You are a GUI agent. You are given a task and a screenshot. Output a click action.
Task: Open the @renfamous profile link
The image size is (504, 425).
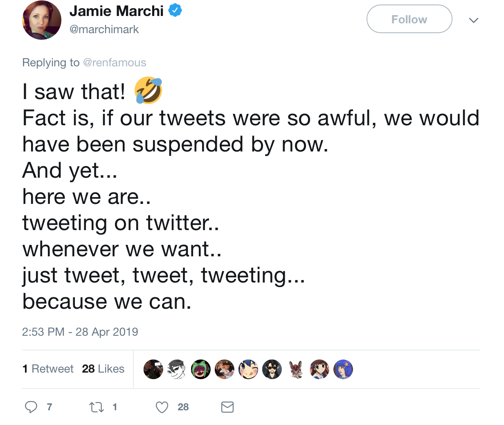[115, 63]
